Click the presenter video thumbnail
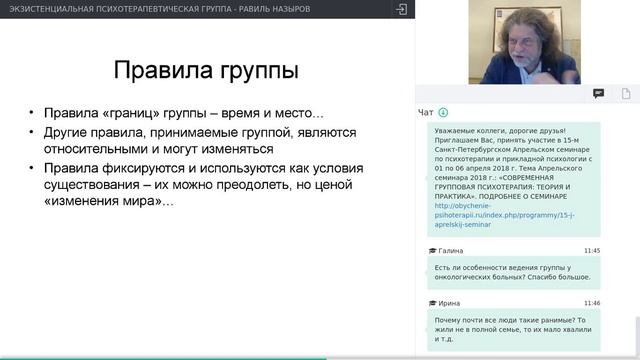The image size is (640, 360). coord(524,42)
